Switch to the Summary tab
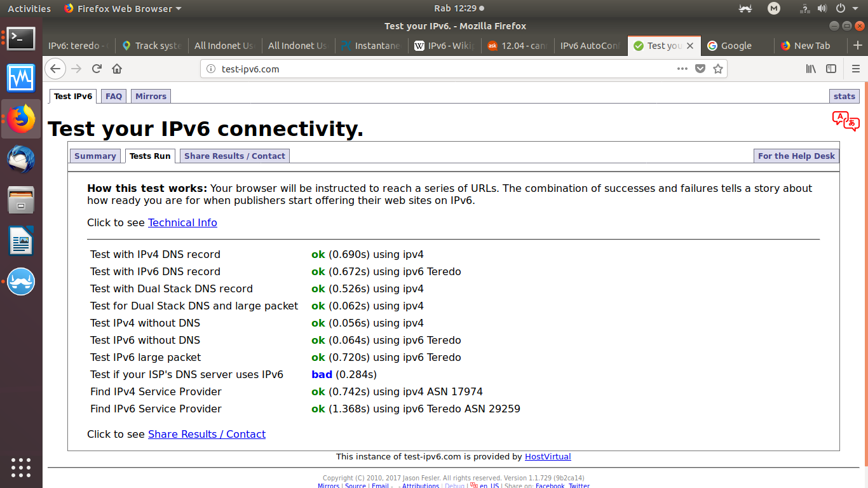 coord(95,156)
